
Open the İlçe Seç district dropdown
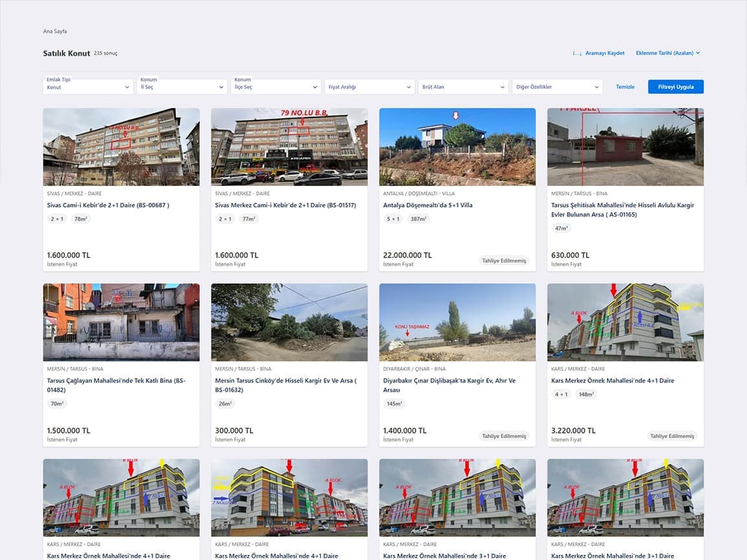click(x=276, y=87)
